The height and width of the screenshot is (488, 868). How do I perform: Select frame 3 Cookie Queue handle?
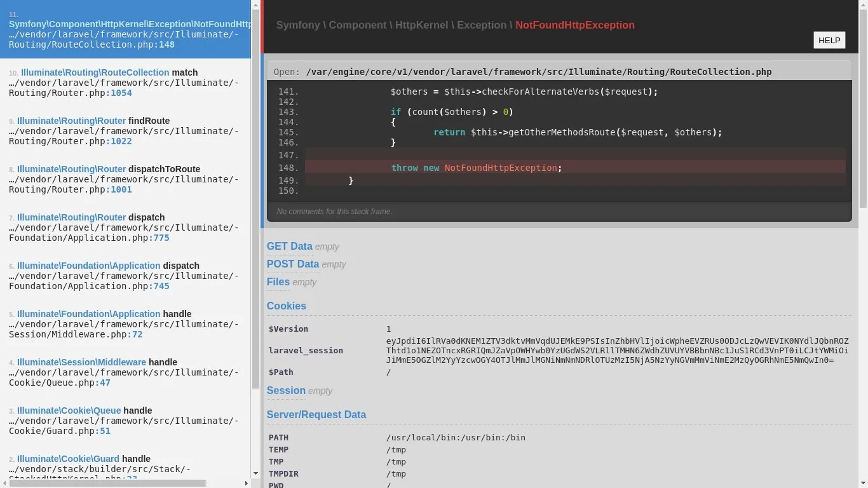pyautogui.click(x=125, y=421)
